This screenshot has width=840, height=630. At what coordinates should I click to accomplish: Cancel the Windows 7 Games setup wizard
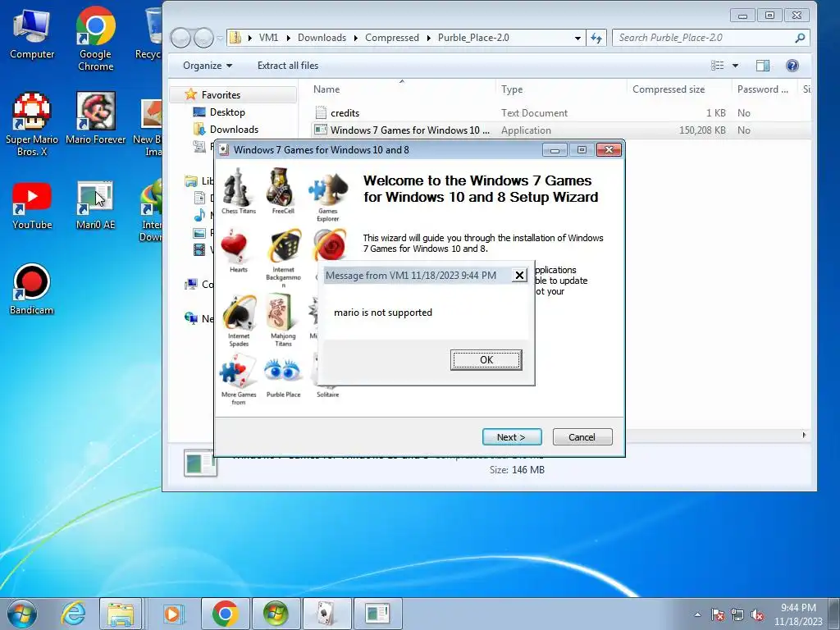pos(582,437)
